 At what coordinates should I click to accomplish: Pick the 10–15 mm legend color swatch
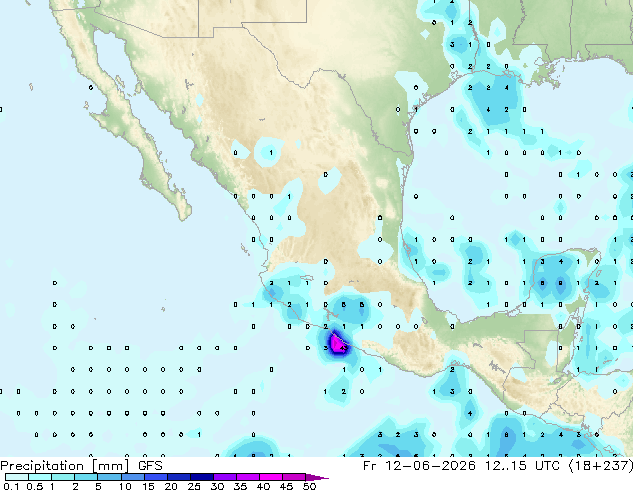132,477
